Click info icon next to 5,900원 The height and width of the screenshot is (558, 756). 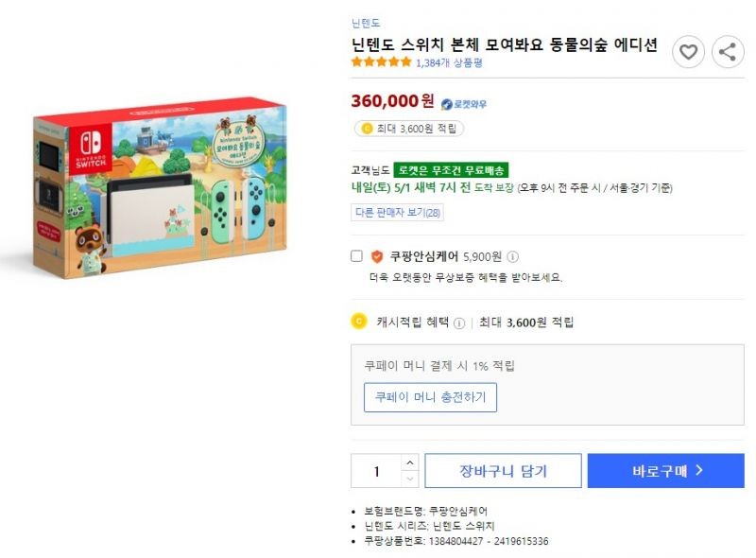[513, 257]
